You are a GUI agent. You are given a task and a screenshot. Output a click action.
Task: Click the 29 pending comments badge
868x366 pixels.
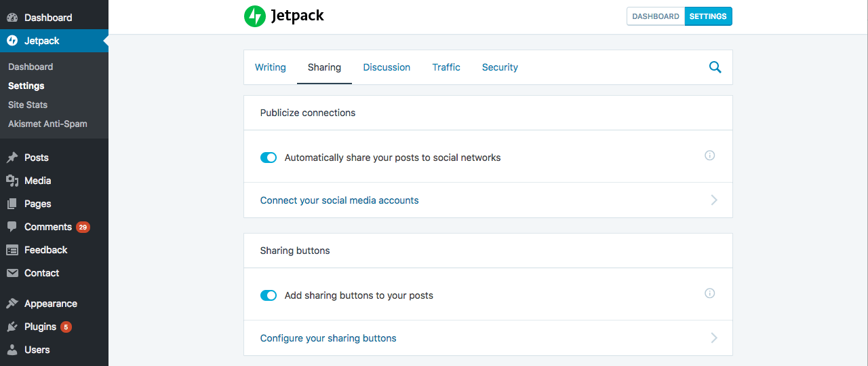click(83, 227)
